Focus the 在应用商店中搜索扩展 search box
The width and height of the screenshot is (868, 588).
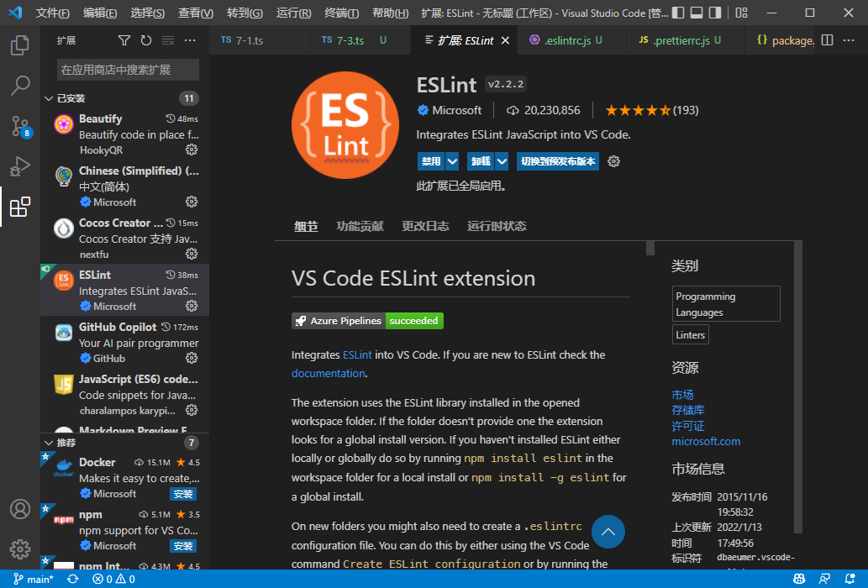tap(128, 70)
